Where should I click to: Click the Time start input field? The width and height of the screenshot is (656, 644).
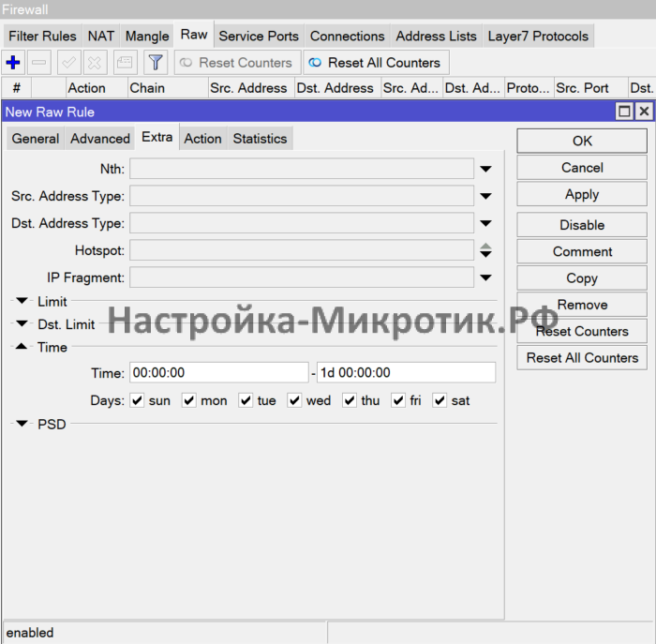218,373
